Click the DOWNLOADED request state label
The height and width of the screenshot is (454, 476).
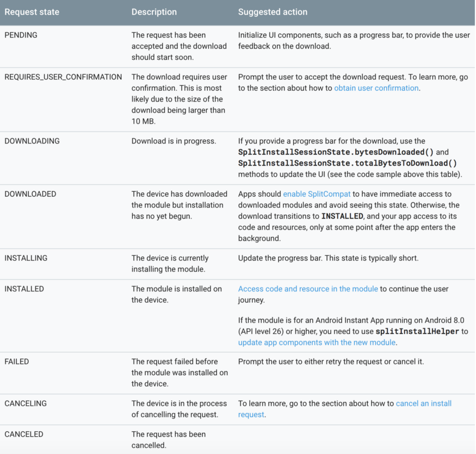point(30,194)
